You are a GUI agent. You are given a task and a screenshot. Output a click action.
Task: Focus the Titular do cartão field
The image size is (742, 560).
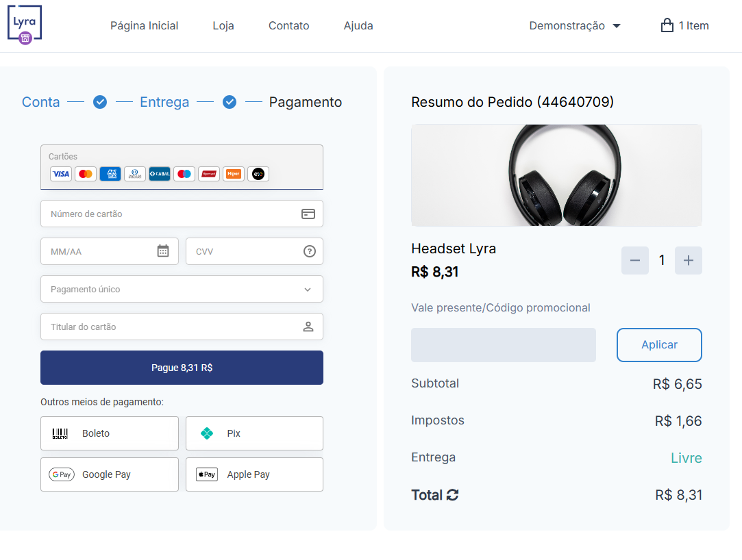(182, 327)
